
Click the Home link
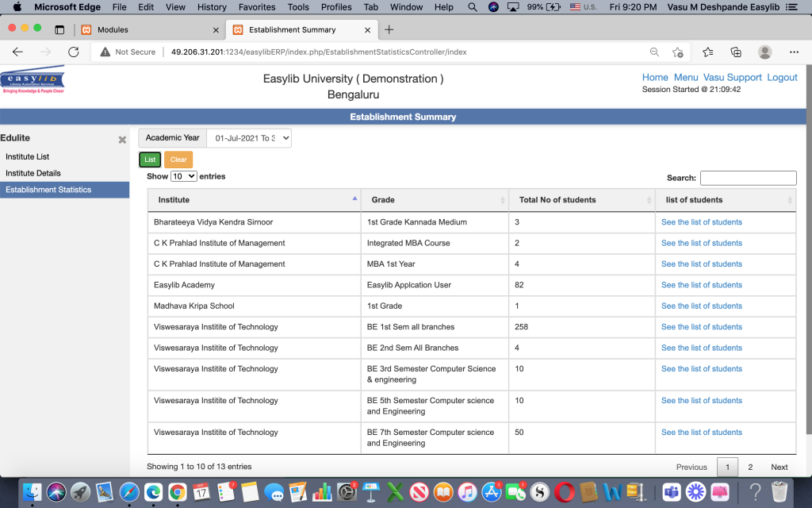tap(655, 77)
